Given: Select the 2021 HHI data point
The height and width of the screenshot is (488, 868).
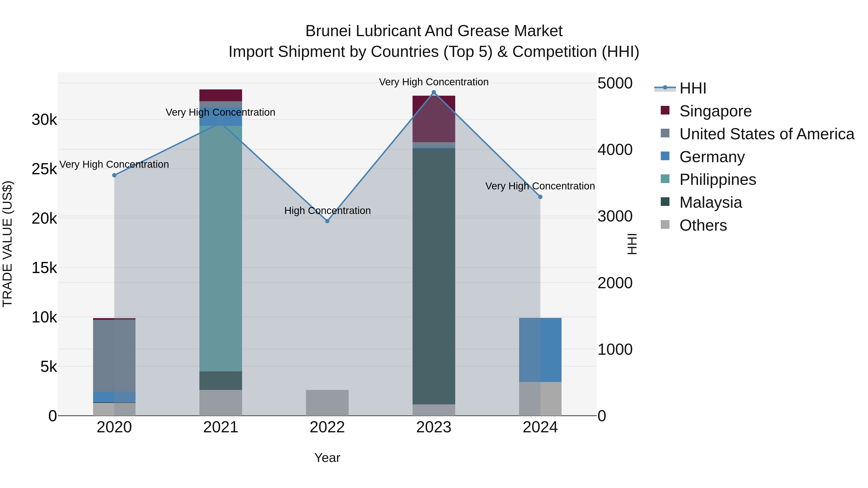Looking at the screenshot, I should (221, 124).
